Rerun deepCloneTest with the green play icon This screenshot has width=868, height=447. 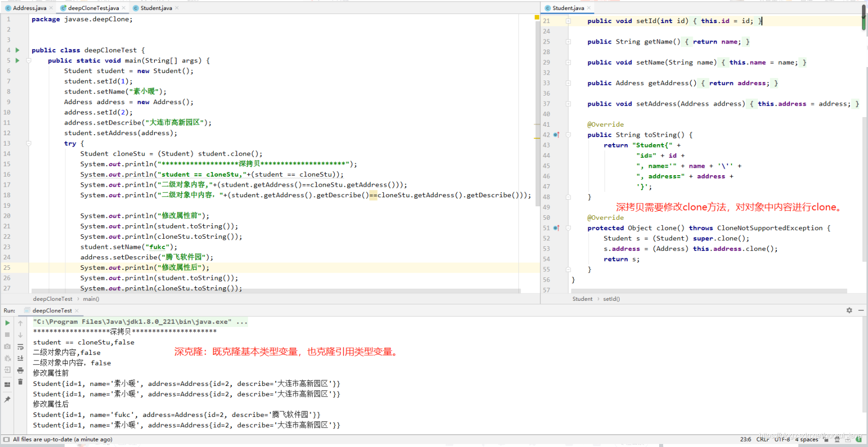click(x=8, y=323)
